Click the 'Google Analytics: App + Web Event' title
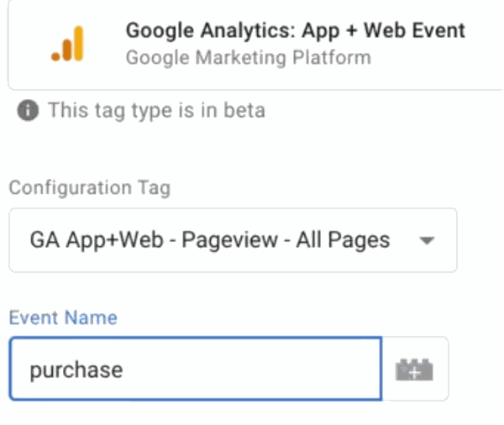Image resolution: width=504 pixels, height=425 pixels. pos(295,31)
